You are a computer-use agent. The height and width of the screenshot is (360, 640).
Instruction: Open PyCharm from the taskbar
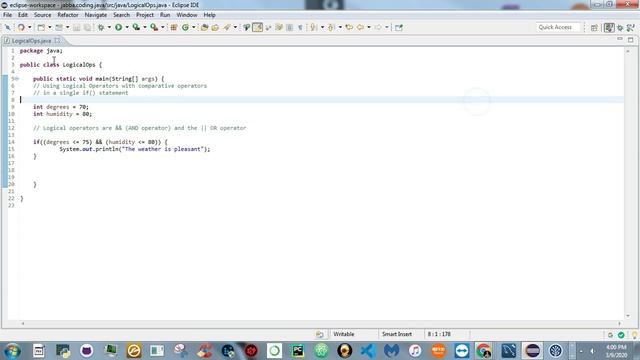298,351
